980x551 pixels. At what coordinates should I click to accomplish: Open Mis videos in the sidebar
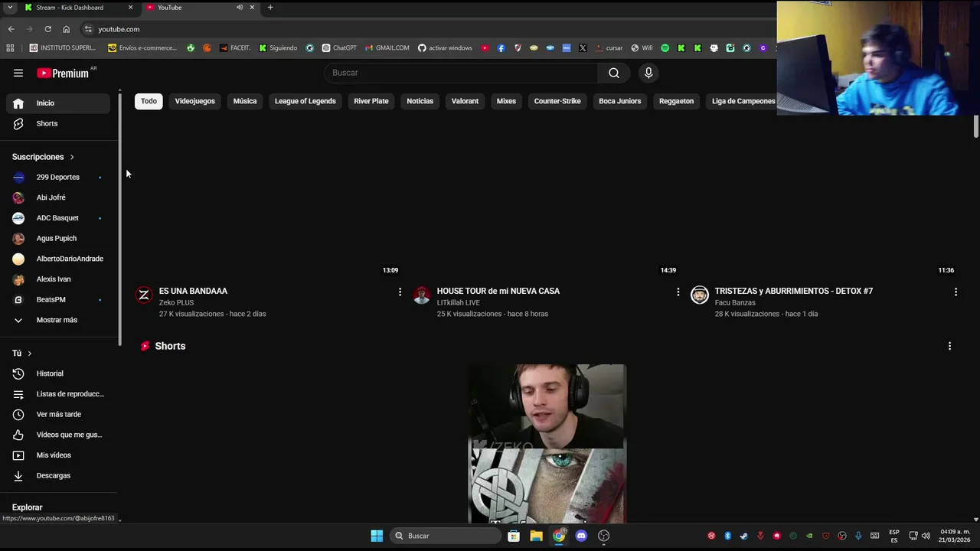click(x=58, y=455)
